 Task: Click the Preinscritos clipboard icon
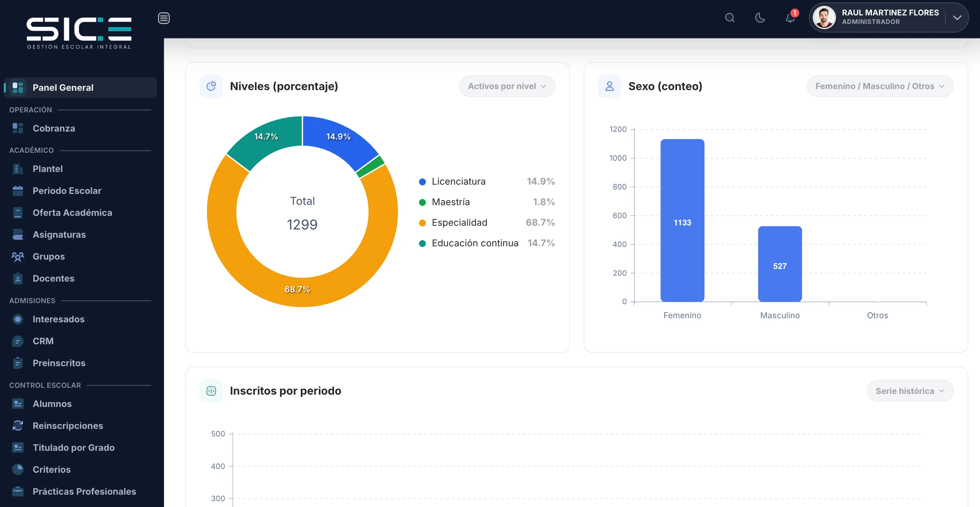coord(17,363)
